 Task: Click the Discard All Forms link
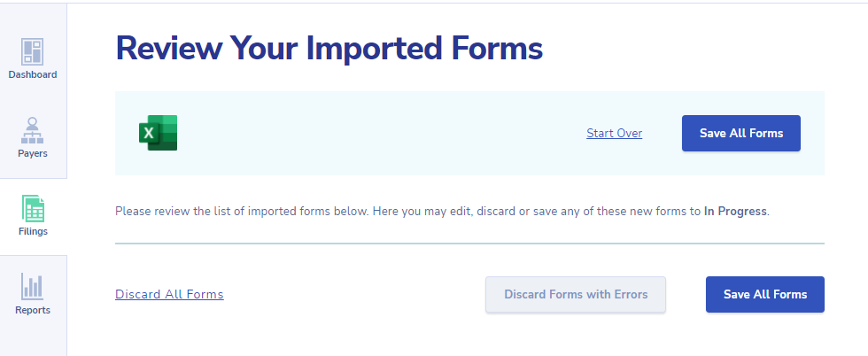[x=169, y=295]
